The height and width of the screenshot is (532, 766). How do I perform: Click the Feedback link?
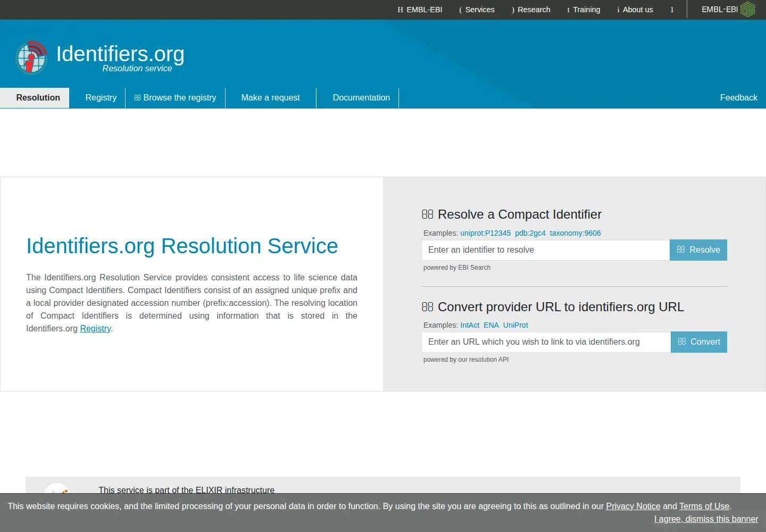coord(738,98)
